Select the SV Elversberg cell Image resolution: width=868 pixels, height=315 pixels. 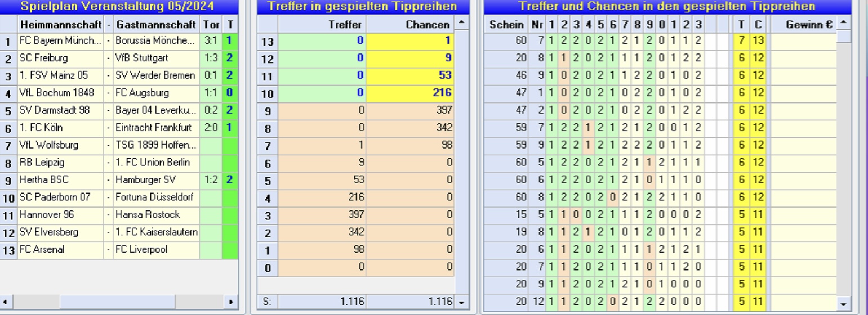point(61,233)
